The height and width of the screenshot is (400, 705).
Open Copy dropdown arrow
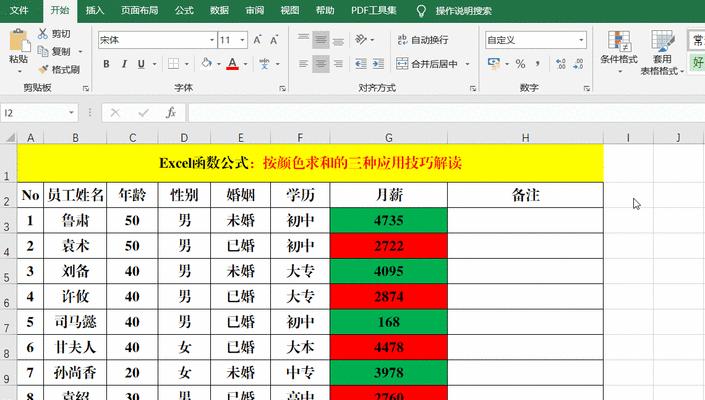pos(80,52)
